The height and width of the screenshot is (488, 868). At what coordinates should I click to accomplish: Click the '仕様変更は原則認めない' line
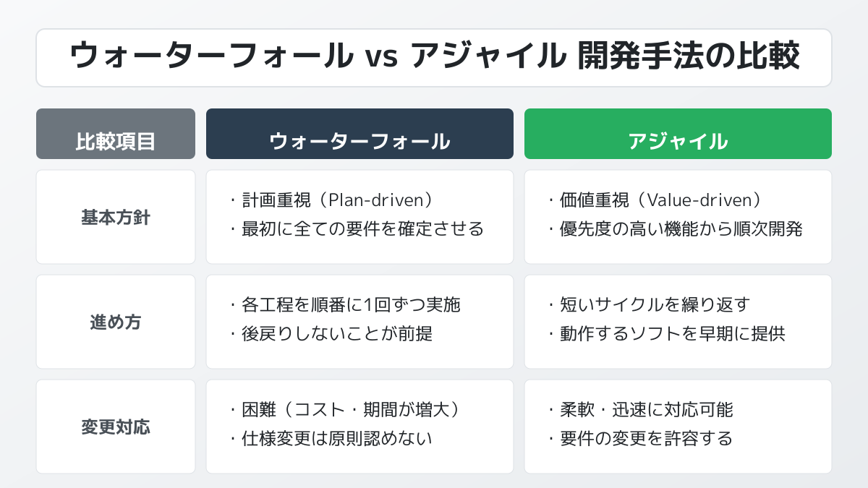click(x=336, y=439)
